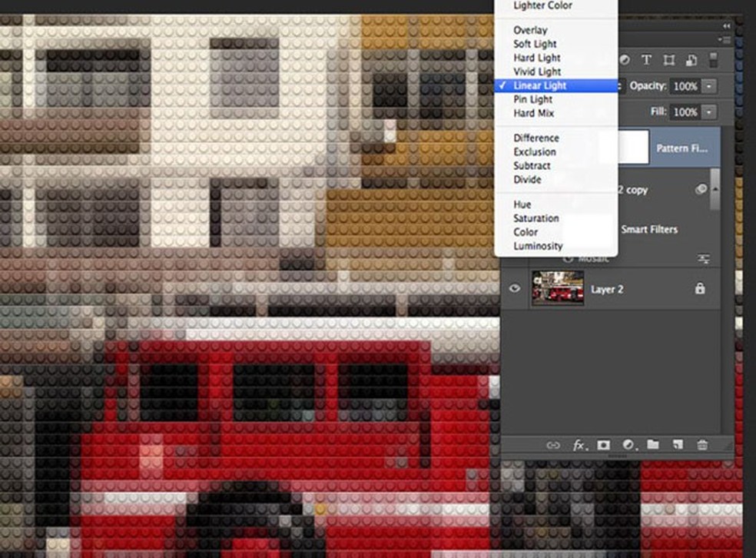Click the Opacity 100% value field
Screen dimensions: 756x558
685,86
